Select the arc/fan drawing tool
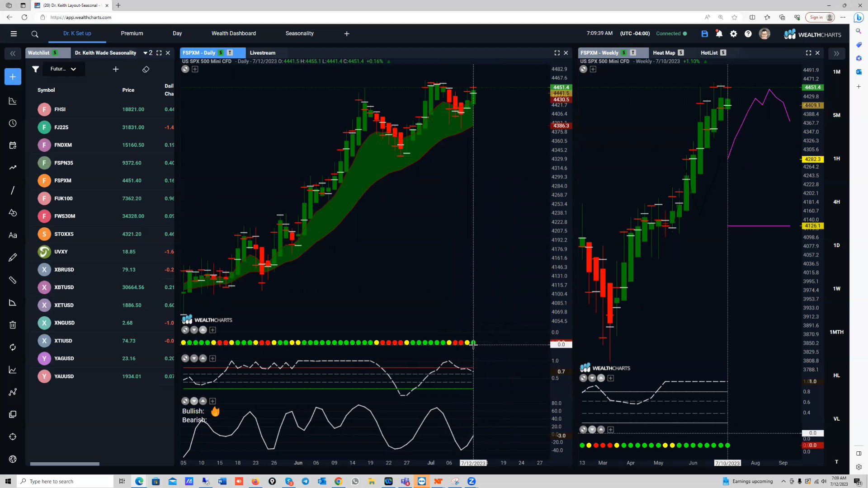The width and height of the screenshot is (868, 488). (x=13, y=302)
